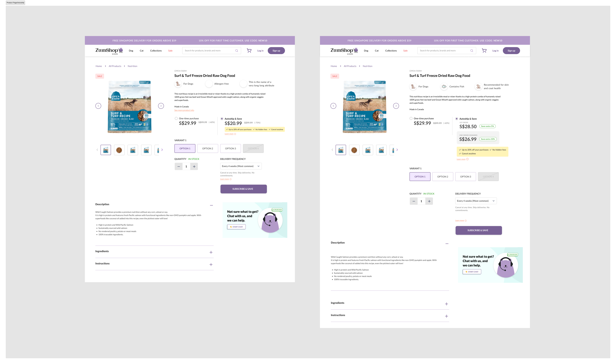Click search magnifier icon in left page
The width and height of the screenshot is (616, 364).
pos(237,50)
